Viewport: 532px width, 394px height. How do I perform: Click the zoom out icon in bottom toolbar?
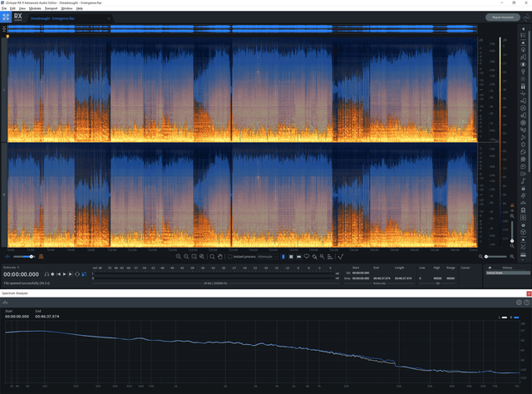tap(186, 257)
